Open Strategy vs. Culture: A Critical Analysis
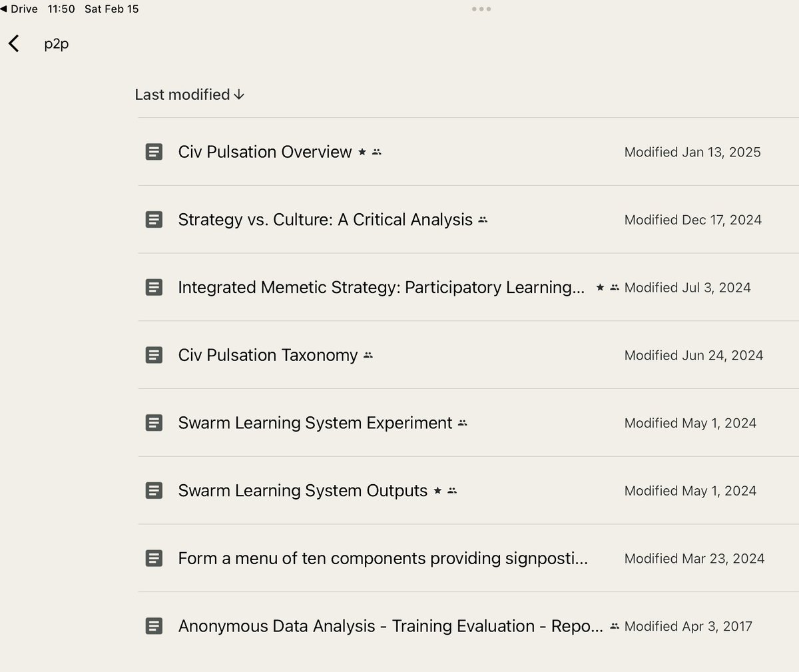This screenshot has width=799, height=672. point(326,220)
